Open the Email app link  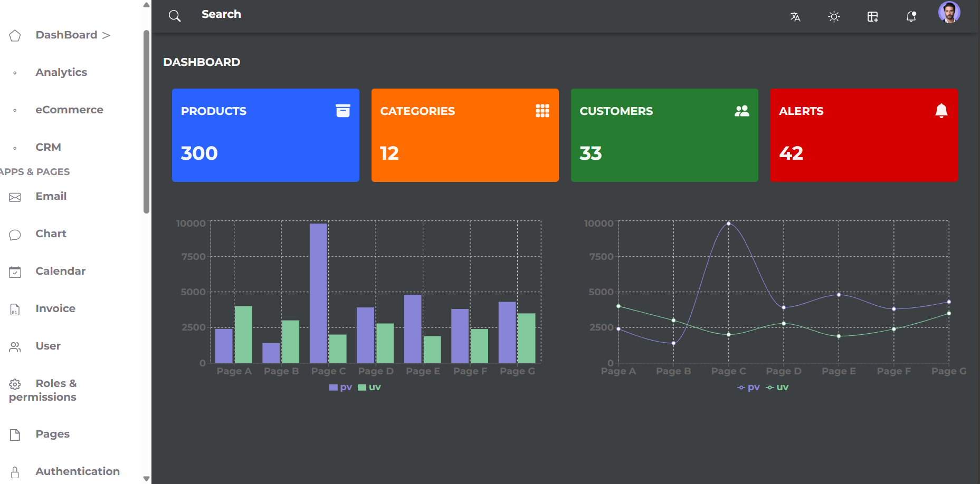click(51, 196)
